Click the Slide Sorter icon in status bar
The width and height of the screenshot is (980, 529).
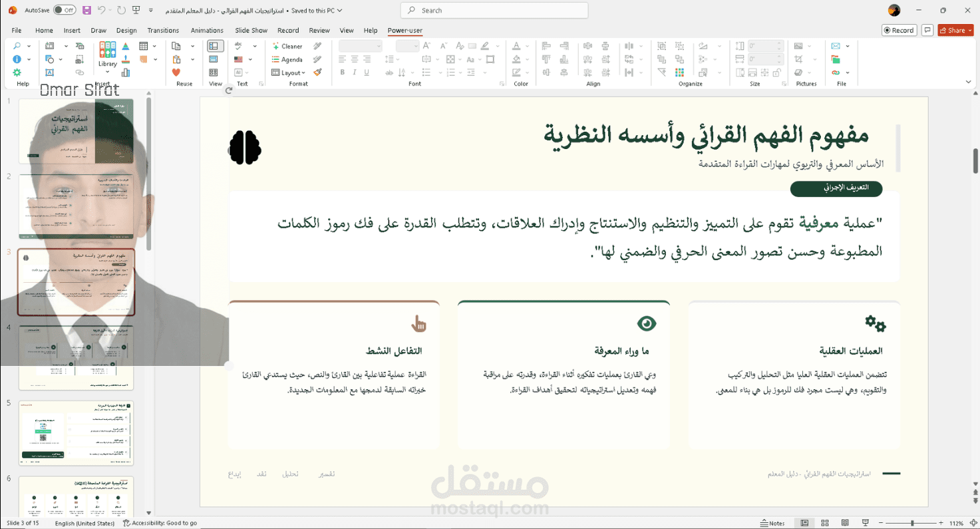(825, 523)
